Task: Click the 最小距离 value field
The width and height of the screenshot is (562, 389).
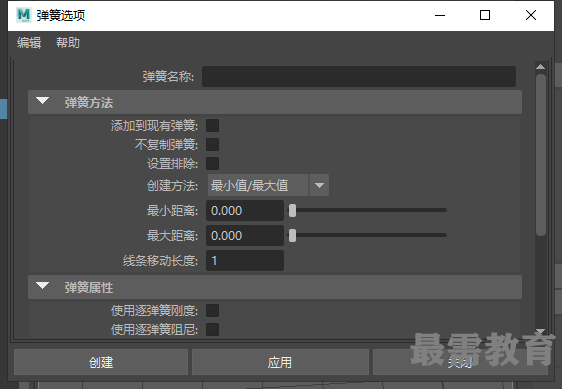Action: pos(245,210)
